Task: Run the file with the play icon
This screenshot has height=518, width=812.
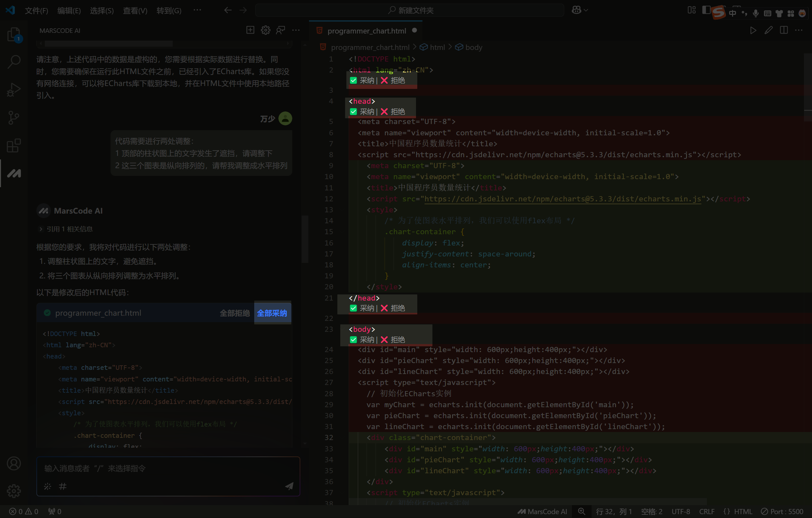Action: tap(753, 30)
